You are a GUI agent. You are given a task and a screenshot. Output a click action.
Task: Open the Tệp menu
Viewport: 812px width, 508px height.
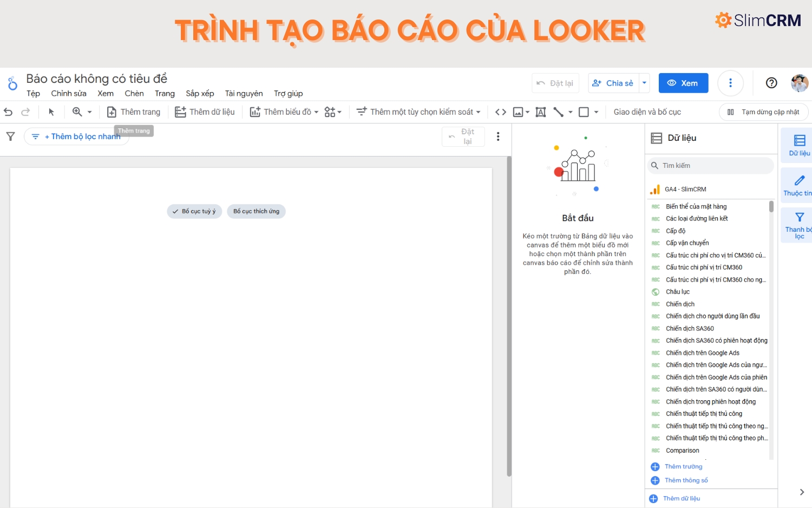pos(33,94)
